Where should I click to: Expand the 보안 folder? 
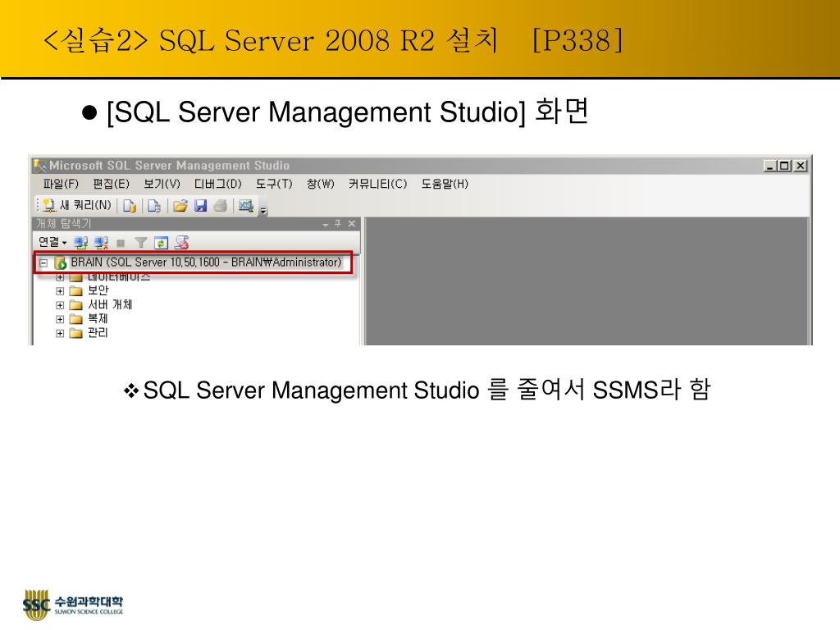60,291
